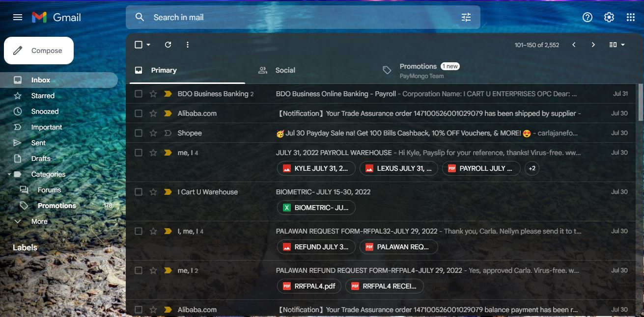Open KYLE JULY 31 image attachment
The image size is (644, 317).
click(x=316, y=168)
